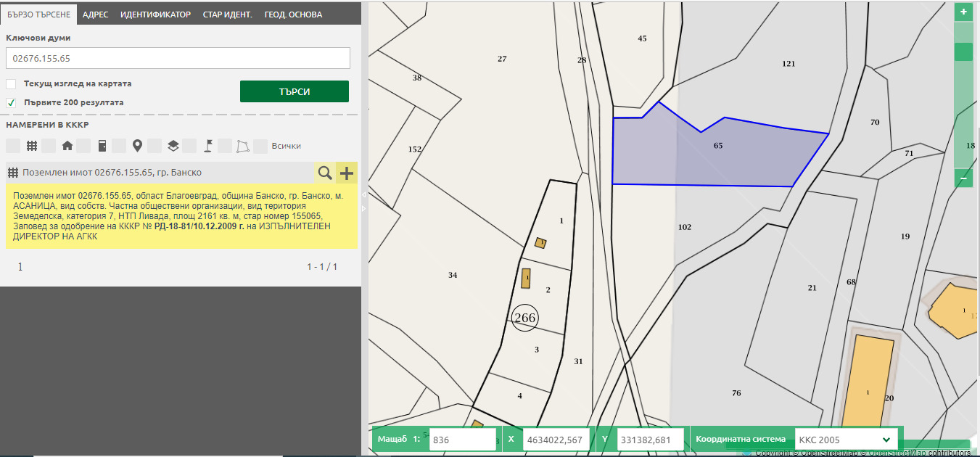Switch to the АДРЕС tab
Screen dimensions: 980x457
[96, 15]
